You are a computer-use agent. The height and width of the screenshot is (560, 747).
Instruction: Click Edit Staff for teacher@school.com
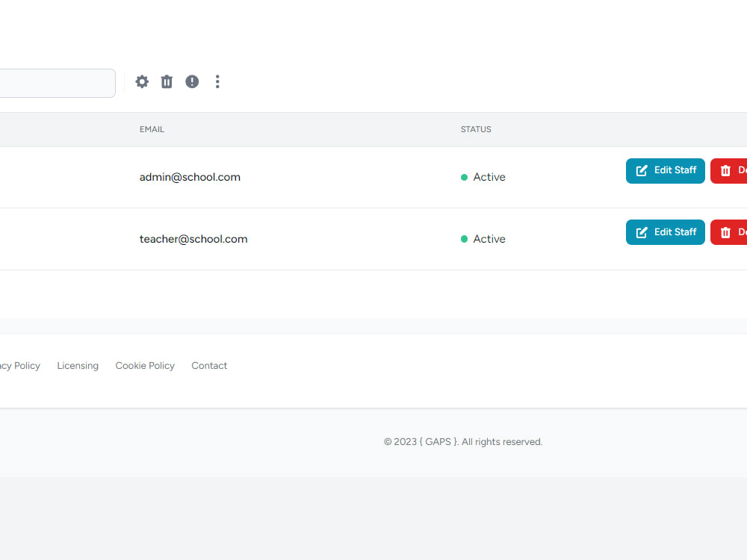click(x=665, y=232)
